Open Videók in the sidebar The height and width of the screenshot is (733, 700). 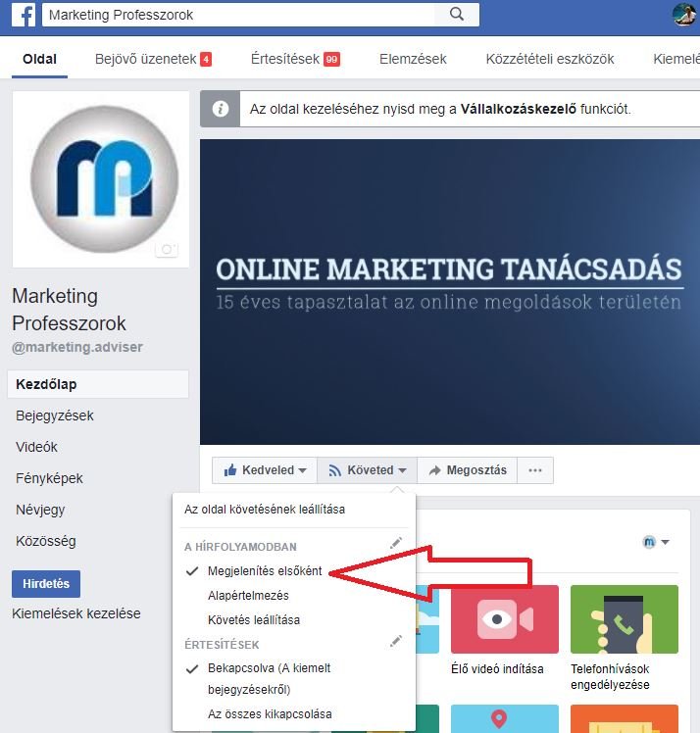(x=36, y=447)
